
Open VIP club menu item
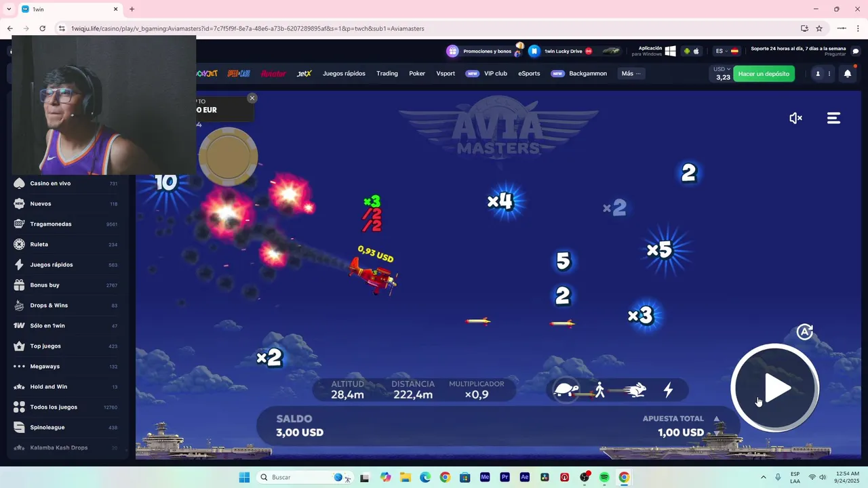click(x=486, y=73)
